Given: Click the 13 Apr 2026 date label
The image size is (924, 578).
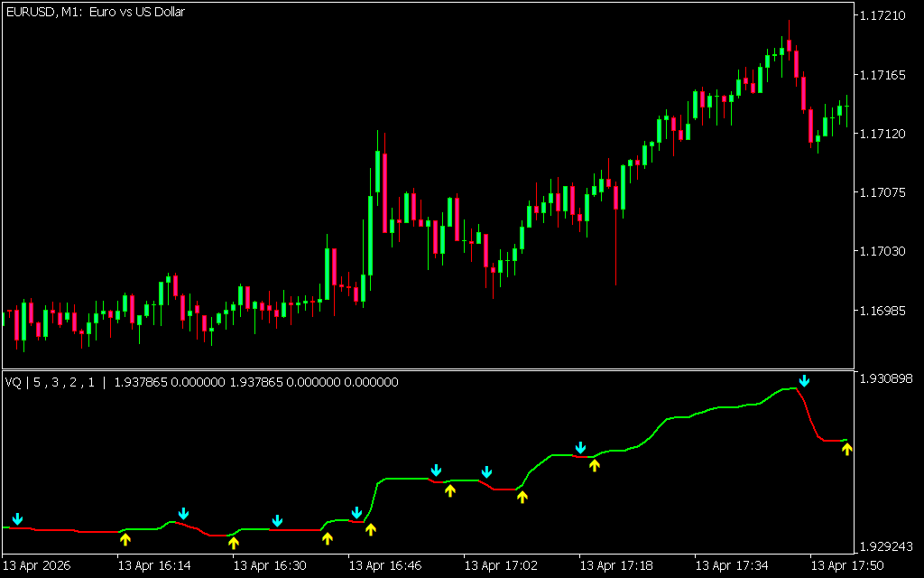Looking at the screenshot, I should point(39,565).
